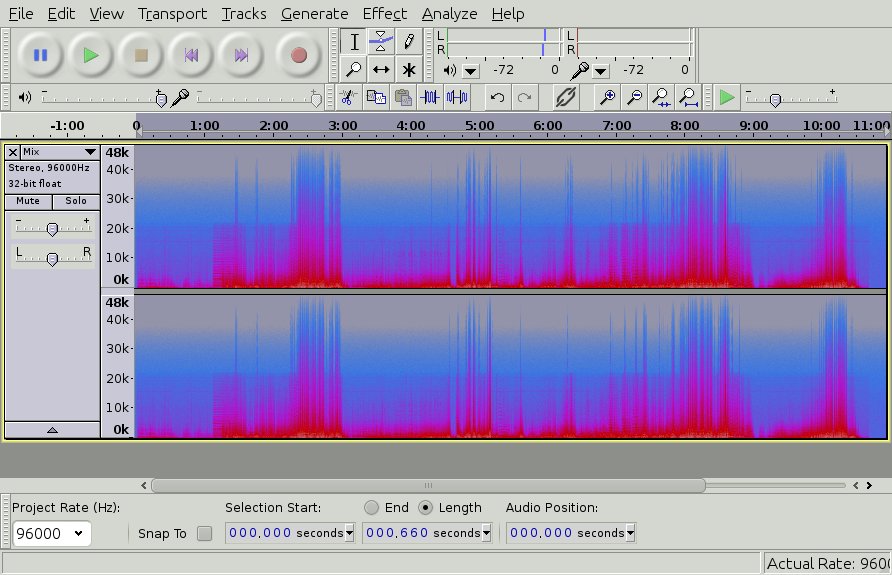Cut selection with the scissors icon
The width and height of the screenshot is (892, 575).
click(x=348, y=97)
